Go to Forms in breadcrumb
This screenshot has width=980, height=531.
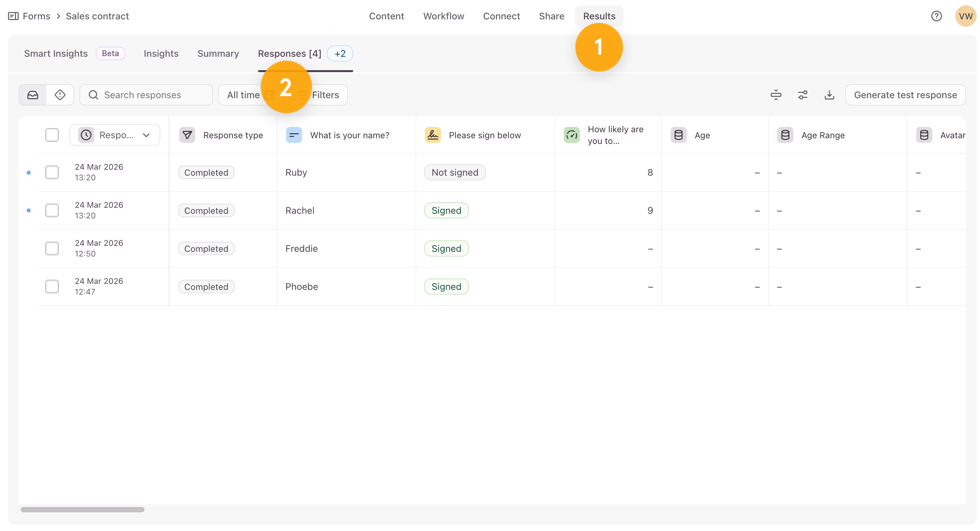pos(36,16)
